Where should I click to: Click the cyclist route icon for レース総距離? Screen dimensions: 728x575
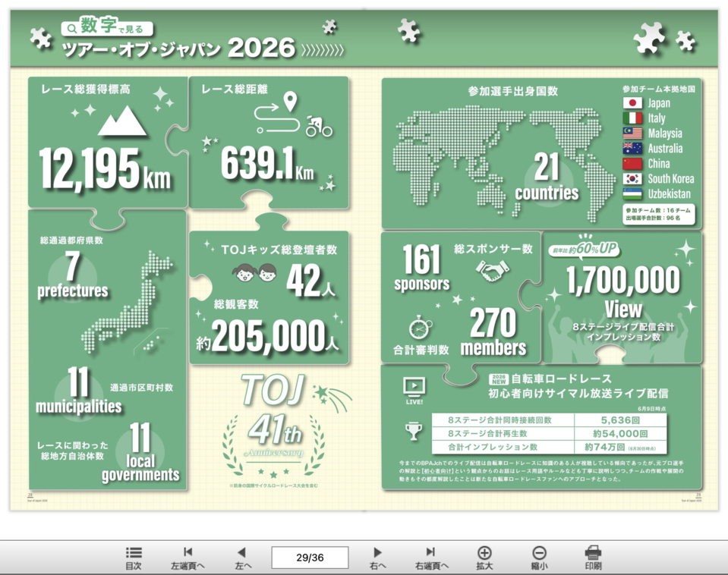coord(292,114)
